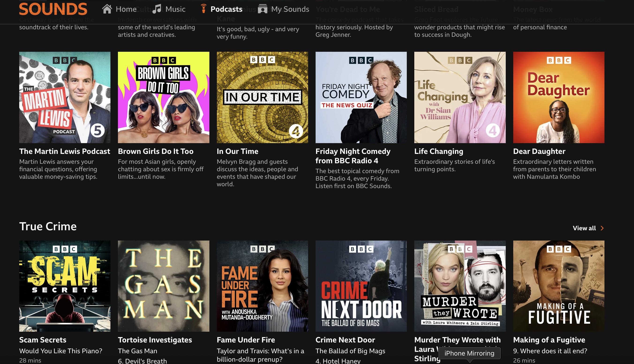Click the My Sounds icon

(262, 9)
